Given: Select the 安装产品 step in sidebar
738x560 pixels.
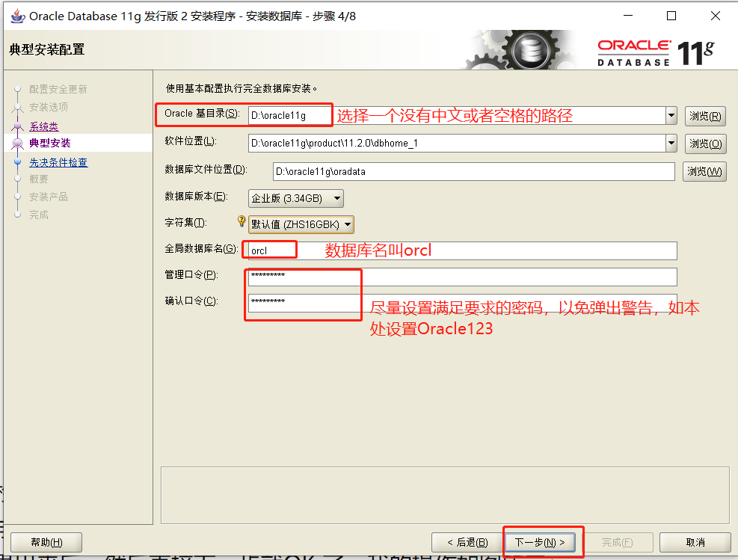Looking at the screenshot, I should pyautogui.click(x=49, y=197).
